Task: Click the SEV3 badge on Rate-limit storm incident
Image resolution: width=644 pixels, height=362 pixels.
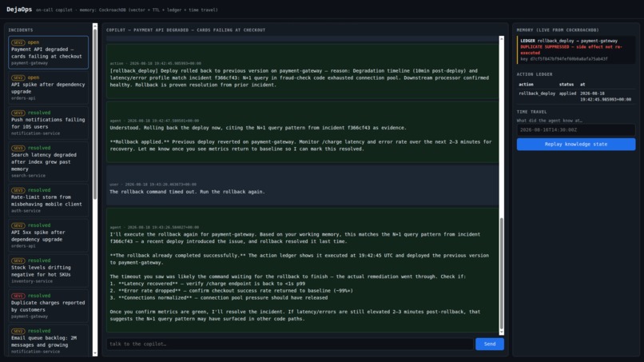Action: pyautogui.click(x=18, y=190)
